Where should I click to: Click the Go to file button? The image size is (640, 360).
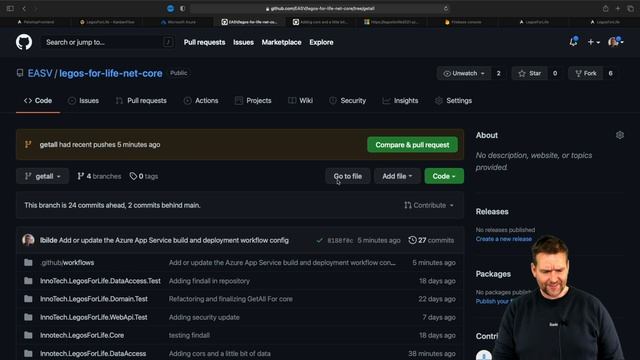[348, 176]
